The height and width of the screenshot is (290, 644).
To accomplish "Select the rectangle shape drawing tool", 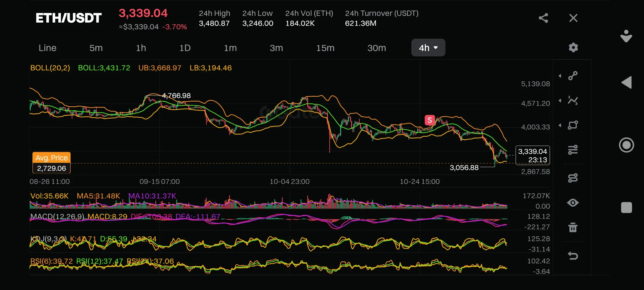I will pos(573,125).
